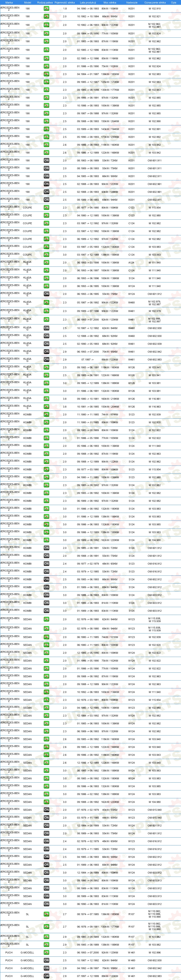Select engine code M 102.990
The width and height of the screenshot is (181, 980).
tap(155, 121)
